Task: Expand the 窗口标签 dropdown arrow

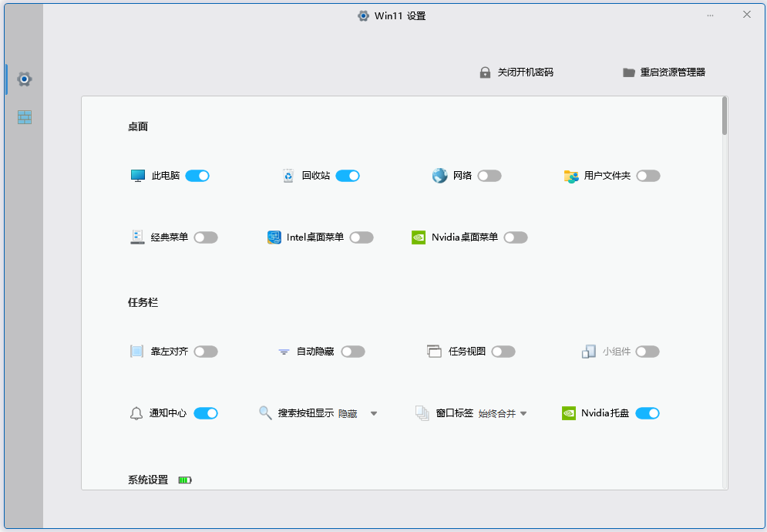Action: click(523, 413)
